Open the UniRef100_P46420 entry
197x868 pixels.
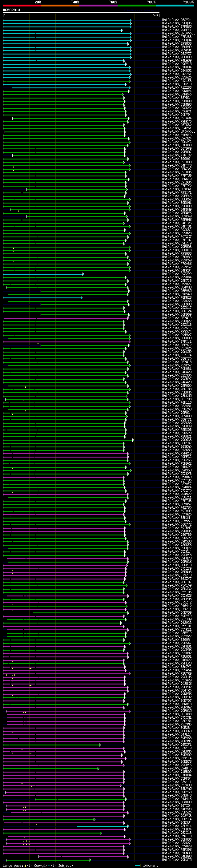pyautogui.click(x=177, y=372)
